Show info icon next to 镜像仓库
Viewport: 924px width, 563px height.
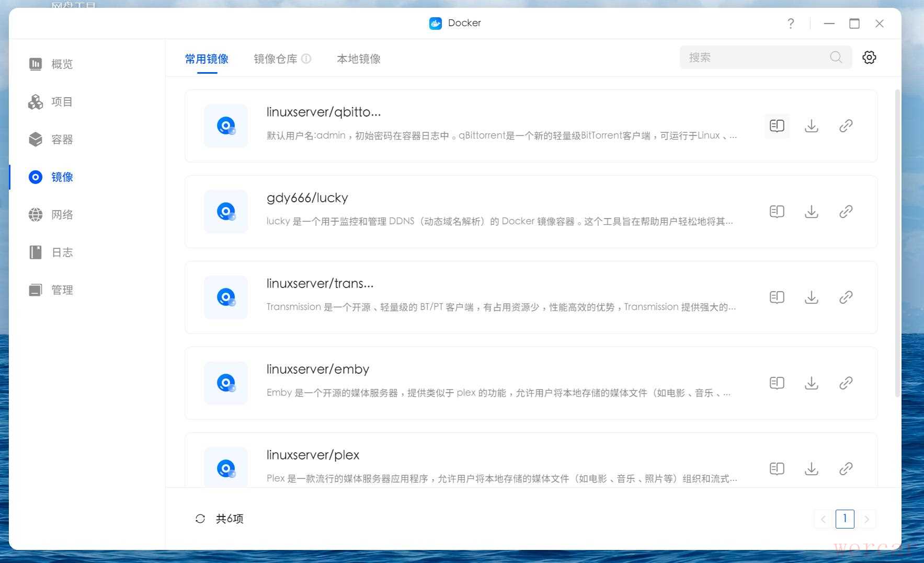(x=306, y=59)
